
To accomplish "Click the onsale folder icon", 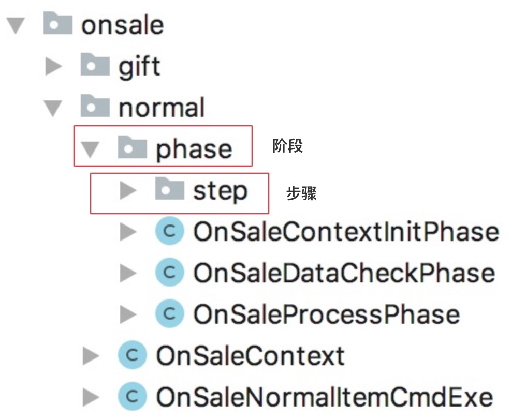I will click(x=57, y=23).
